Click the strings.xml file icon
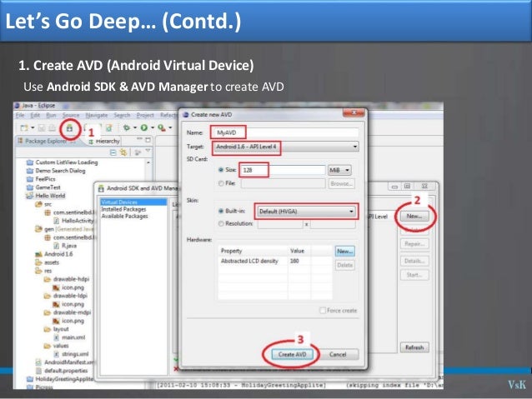This screenshot has width=532, height=399. click(x=57, y=354)
